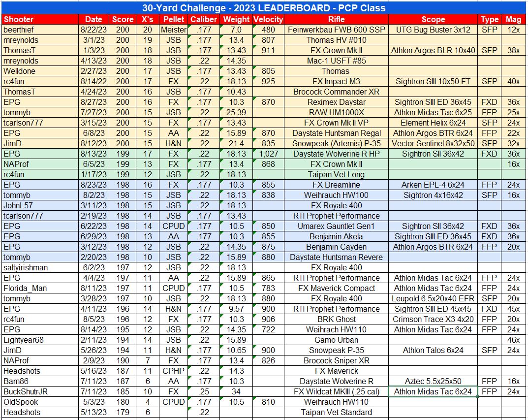Viewport: 528px width, 420px height.
Task: Select the Pellet column header
Action: click(x=173, y=19)
